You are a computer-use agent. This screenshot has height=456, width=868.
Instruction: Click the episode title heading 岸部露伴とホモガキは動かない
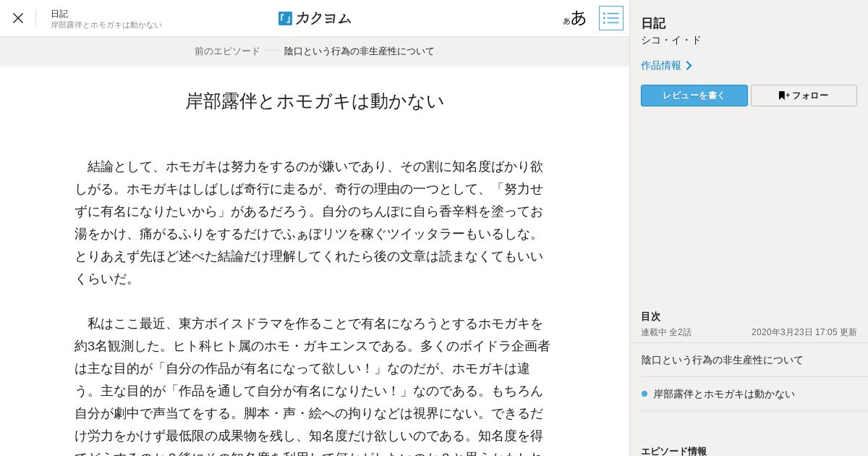[x=315, y=101]
